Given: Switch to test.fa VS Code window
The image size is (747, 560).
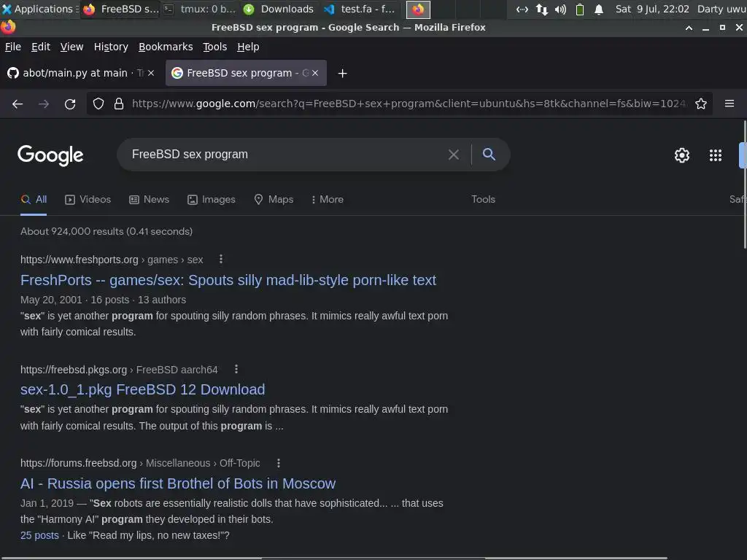Looking at the screenshot, I should pyautogui.click(x=360, y=9).
